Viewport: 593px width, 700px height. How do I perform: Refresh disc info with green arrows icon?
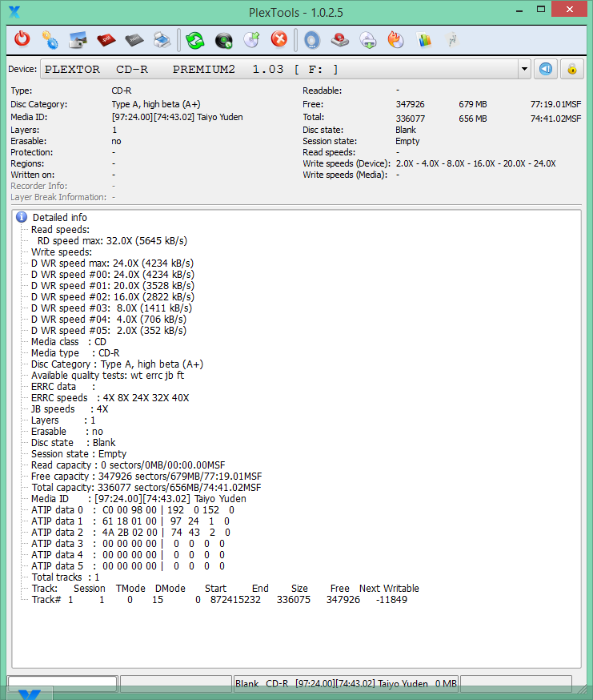pyautogui.click(x=195, y=40)
